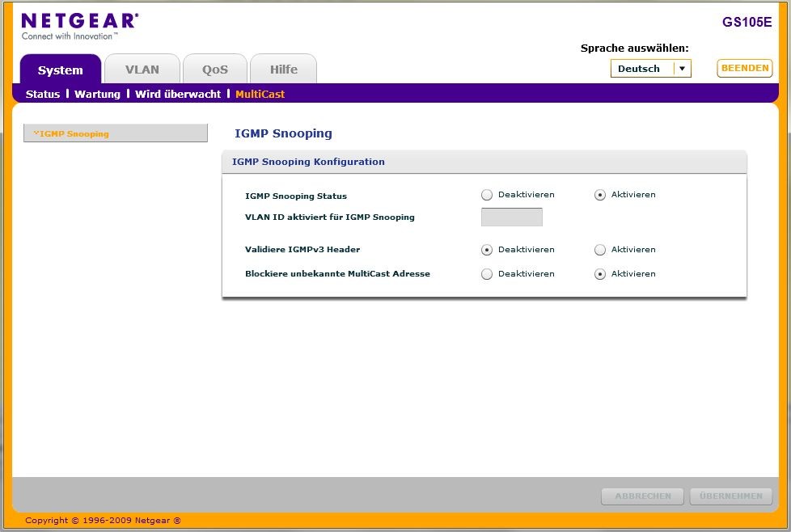Disable Blockiere unbekannte MultiCast Adresse
791x532 pixels.
tap(487, 274)
